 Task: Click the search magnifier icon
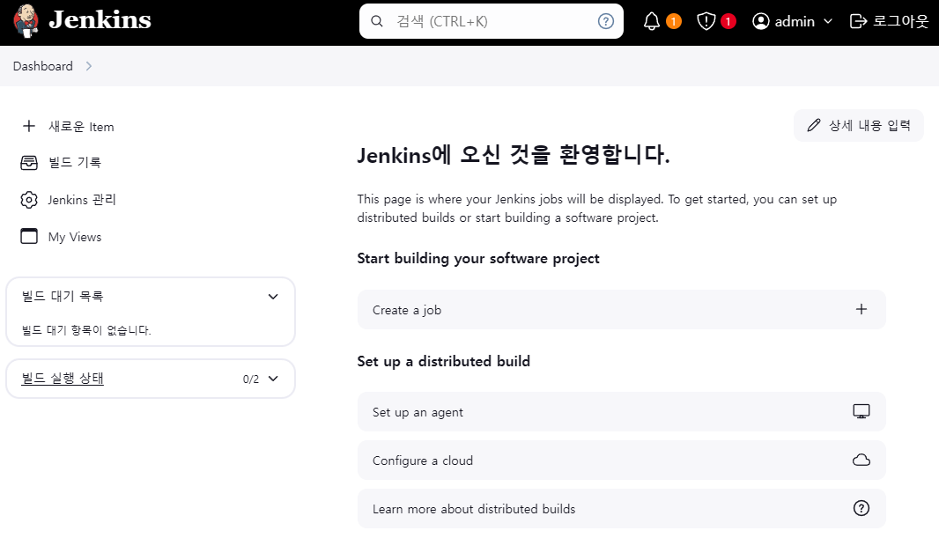[377, 21]
